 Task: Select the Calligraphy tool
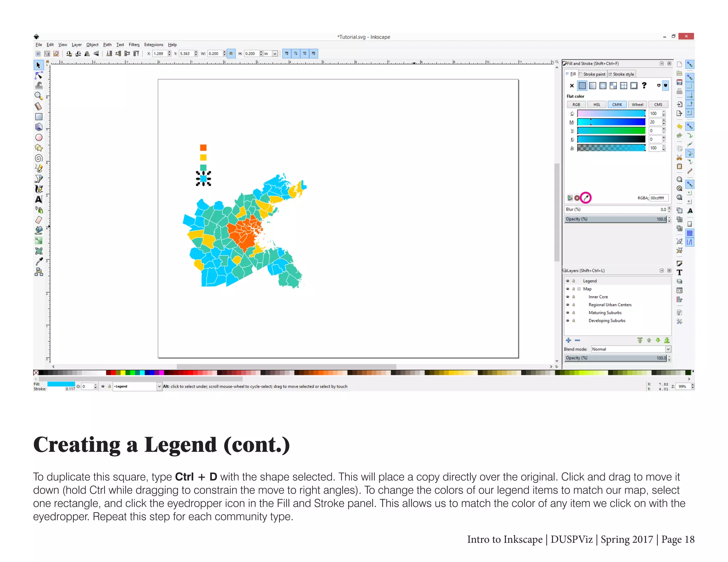39,189
